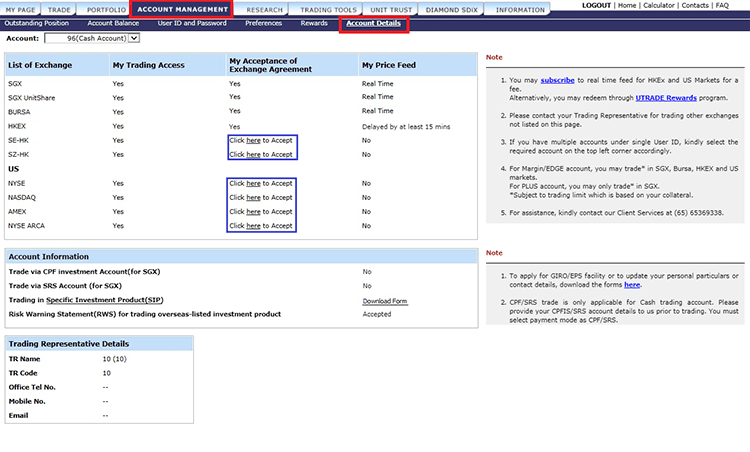Click the Mobile No. label
Image resolution: width=750 pixels, height=452 pixels.
point(27,401)
